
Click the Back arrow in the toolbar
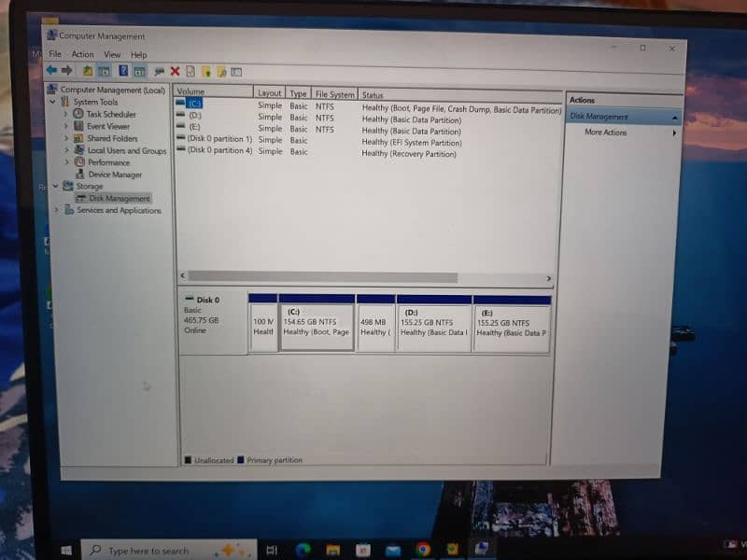[51, 71]
